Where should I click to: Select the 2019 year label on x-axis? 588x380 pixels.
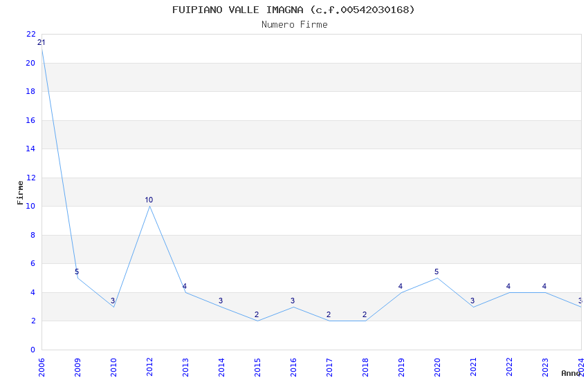click(402, 368)
